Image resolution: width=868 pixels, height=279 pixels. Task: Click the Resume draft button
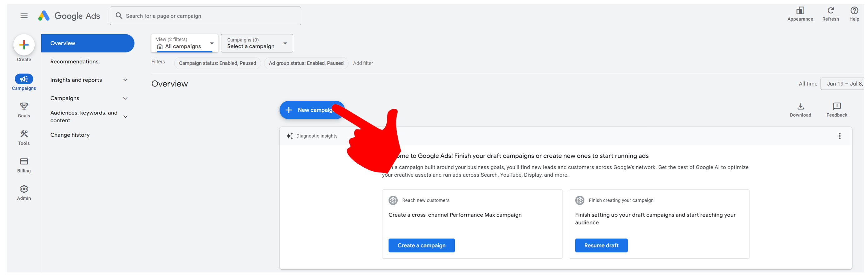click(601, 245)
